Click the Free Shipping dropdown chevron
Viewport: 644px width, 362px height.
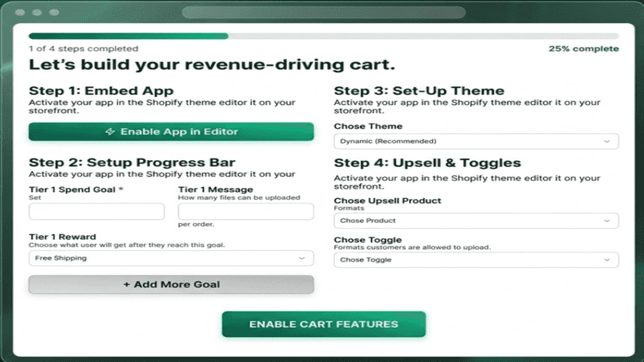tap(302, 258)
